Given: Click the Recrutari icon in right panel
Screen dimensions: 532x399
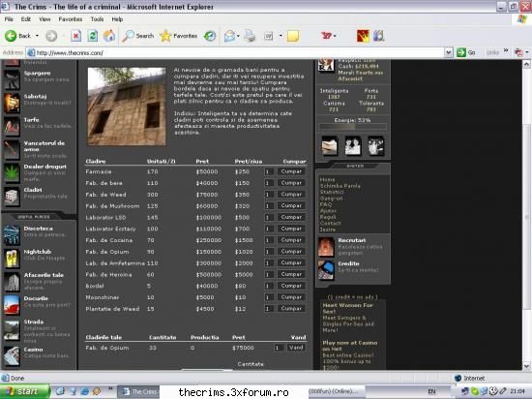Looking at the screenshot, I should pyautogui.click(x=326, y=247).
